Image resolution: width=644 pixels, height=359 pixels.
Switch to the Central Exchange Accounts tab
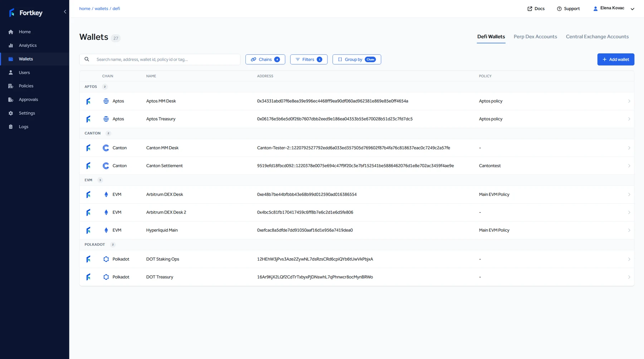pyautogui.click(x=597, y=37)
